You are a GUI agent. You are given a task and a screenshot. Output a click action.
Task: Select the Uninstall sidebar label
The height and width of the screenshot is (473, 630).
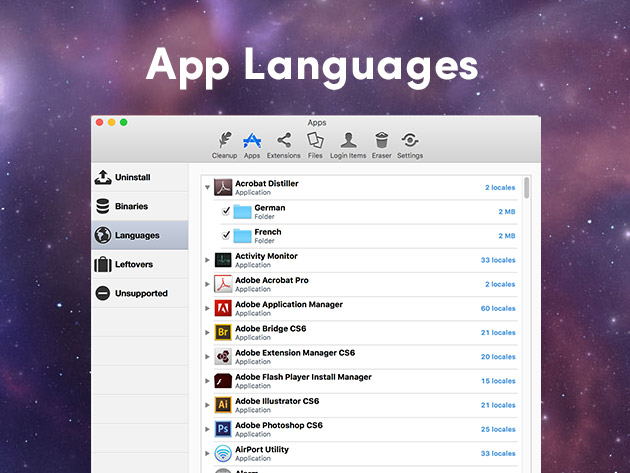coord(133,177)
